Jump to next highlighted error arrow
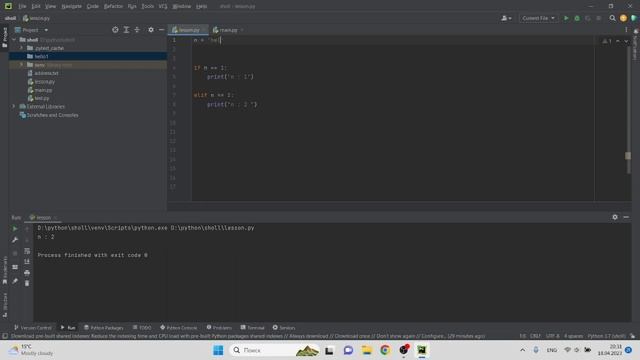640x360 pixels. 626,41
